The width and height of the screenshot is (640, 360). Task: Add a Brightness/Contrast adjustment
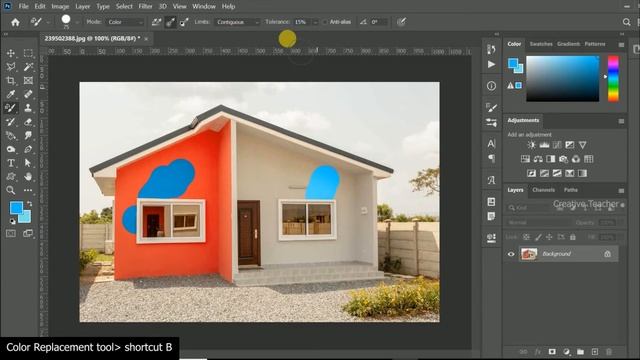pyautogui.click(x=531, y=145)
